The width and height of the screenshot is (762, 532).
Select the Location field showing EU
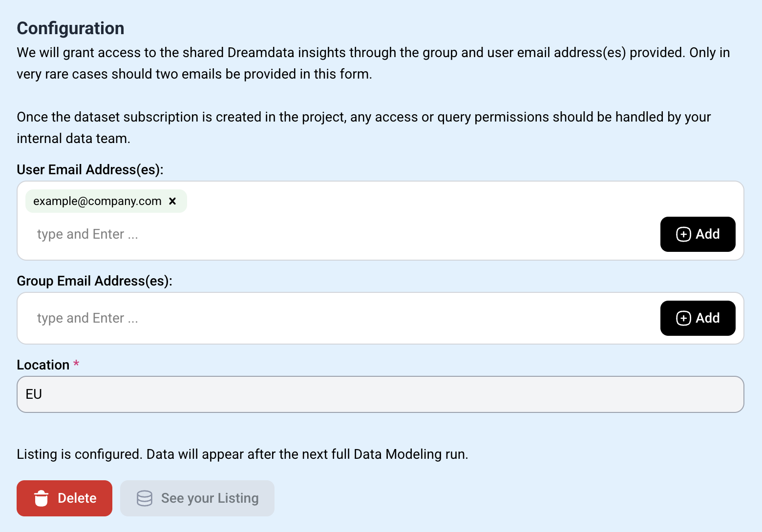380,394
